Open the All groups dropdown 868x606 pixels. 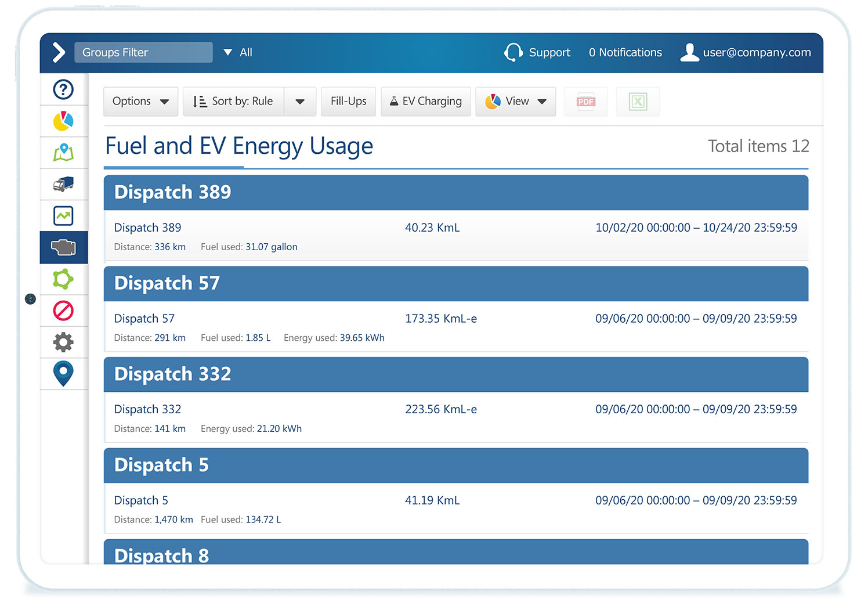(x=238, y=52)
